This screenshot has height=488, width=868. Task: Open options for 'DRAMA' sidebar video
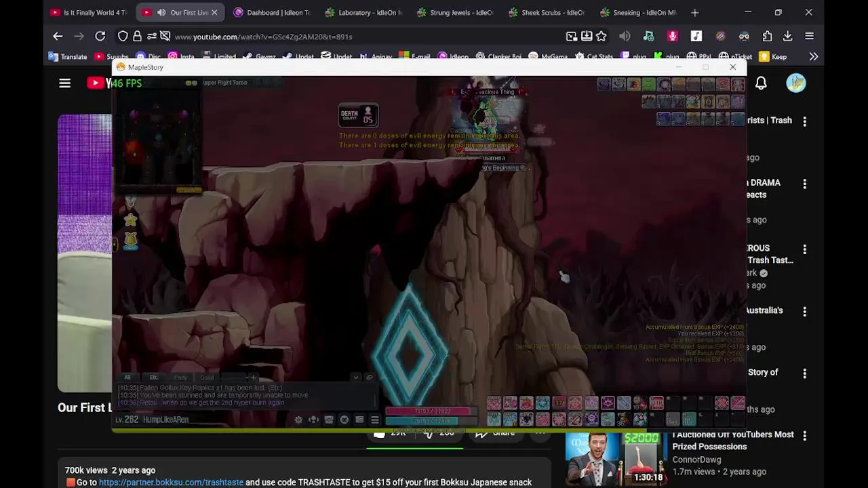pyautogui.click(x=804, y=184)
